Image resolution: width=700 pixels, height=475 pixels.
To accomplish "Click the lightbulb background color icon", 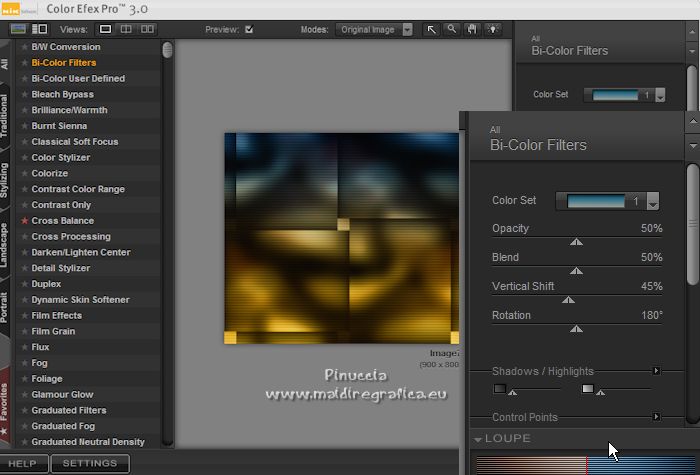I will pyautogui.click(x=492, y=29).
